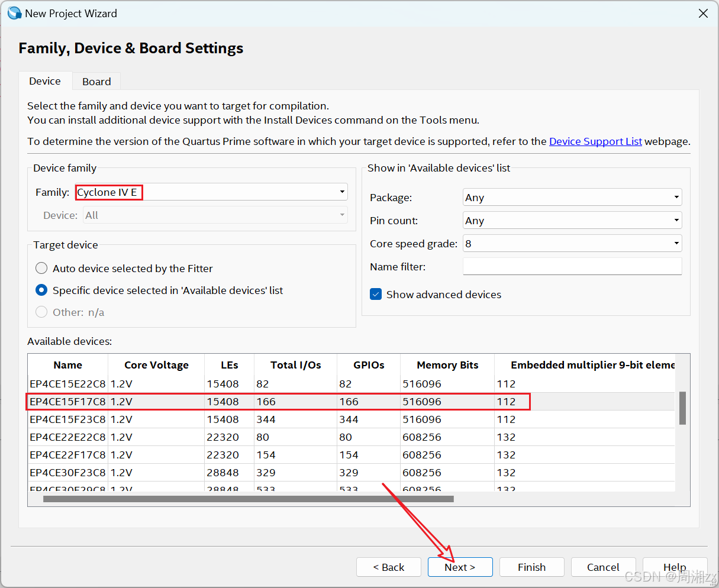This screenshot has width=719, height=588.
Task: Open the Family dropdown showing Cyclone IV E
Action: tap(211, 192)
